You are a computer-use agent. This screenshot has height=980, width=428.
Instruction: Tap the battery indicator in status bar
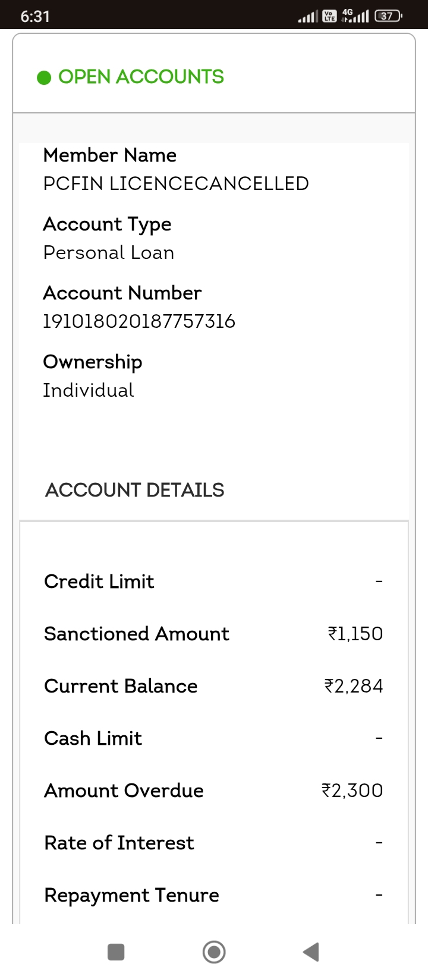[x=388, y=16]
